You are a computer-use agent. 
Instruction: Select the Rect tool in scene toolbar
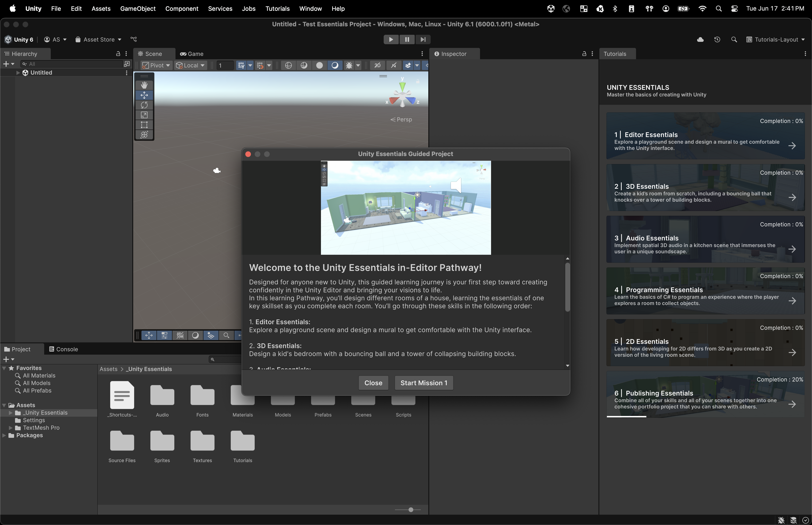click(144, 125)
